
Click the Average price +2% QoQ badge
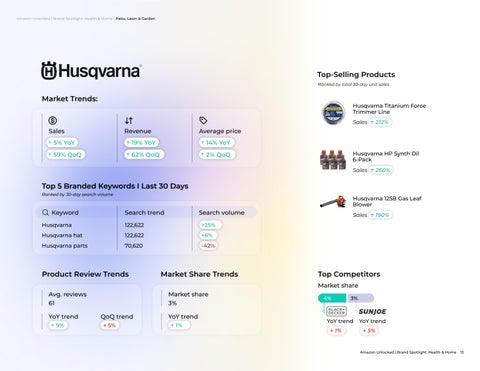(x=217, y=155)
